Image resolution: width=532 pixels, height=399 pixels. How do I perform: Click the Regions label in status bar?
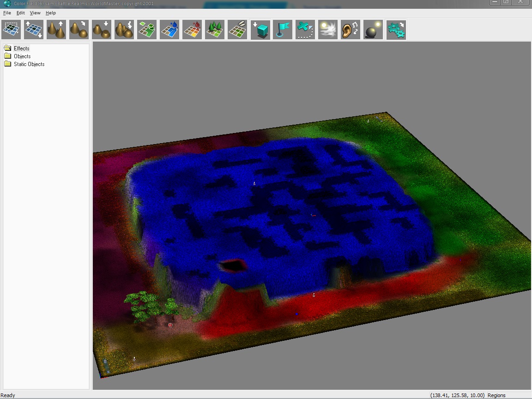pos(496,395)
